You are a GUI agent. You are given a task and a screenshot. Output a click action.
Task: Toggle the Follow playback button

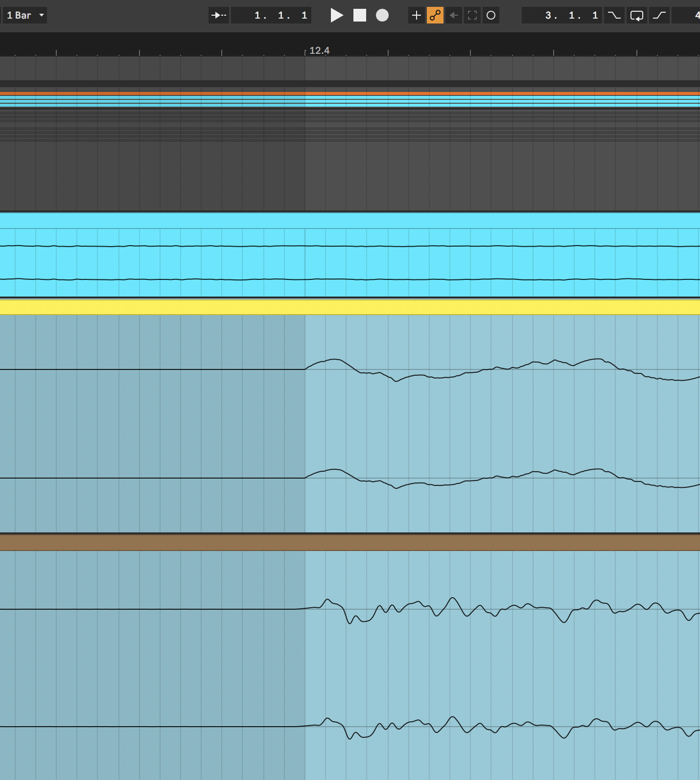coord(219,15)
